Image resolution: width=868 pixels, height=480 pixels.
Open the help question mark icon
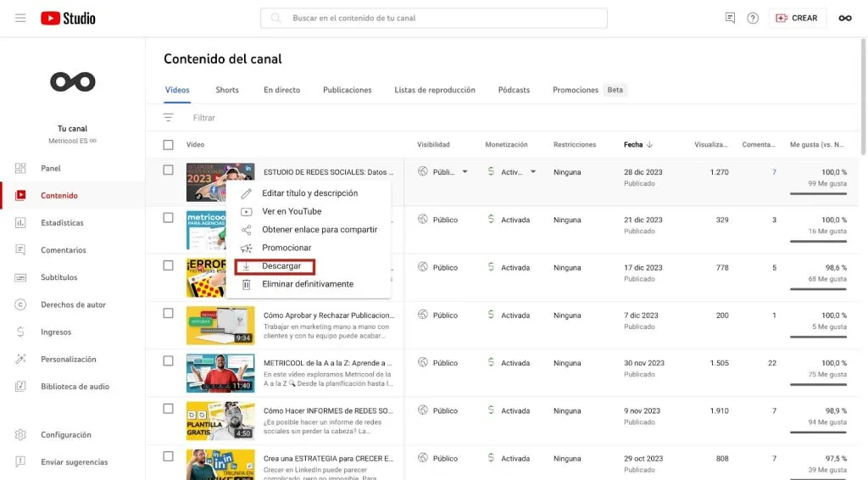point(753,18)
